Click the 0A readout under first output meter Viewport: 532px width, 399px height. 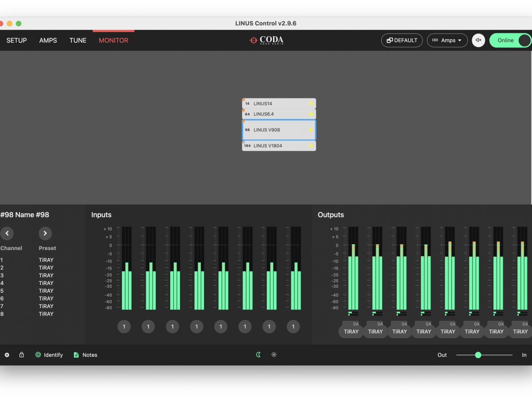(356, 324)
